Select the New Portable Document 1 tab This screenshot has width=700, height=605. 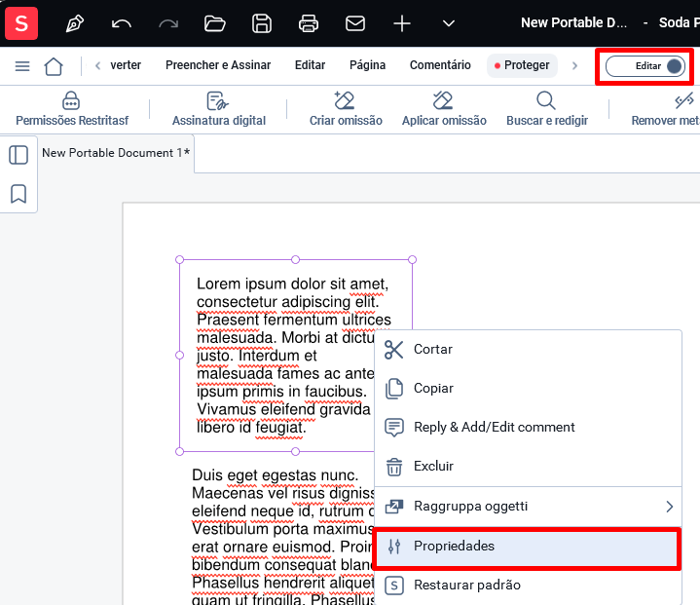point(116,153)
